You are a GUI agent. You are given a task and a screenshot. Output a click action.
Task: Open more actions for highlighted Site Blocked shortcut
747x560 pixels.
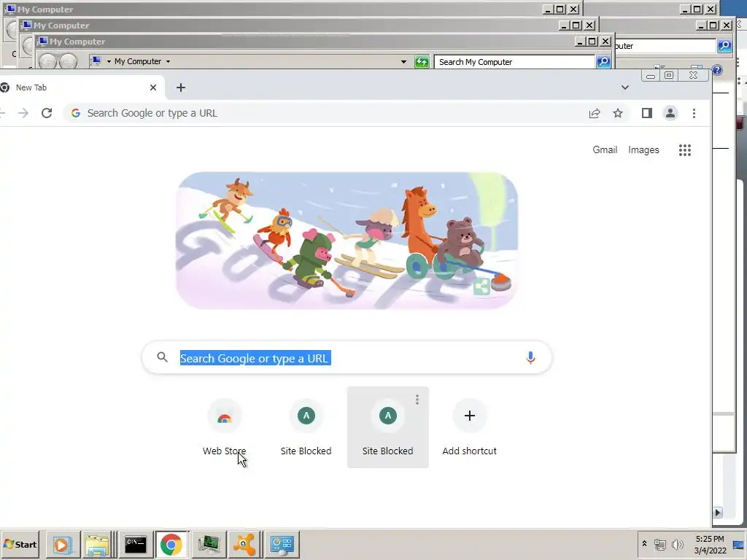pyautogui.click(x=417, y=400)
